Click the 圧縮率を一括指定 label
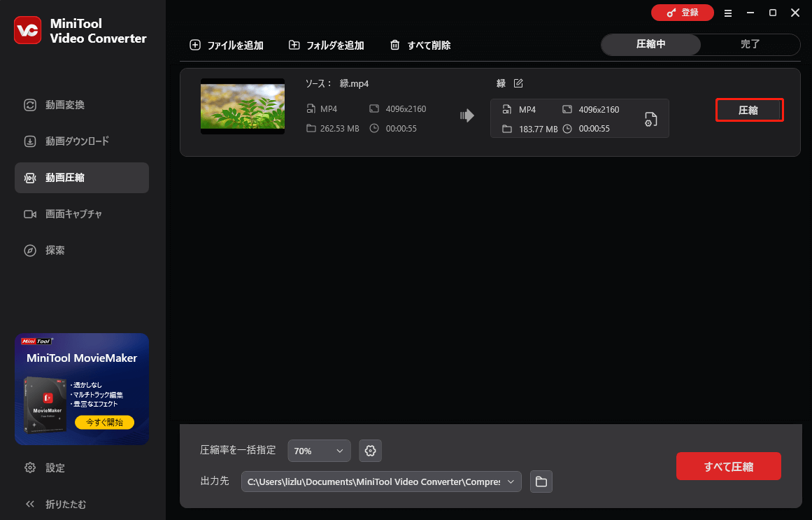The height and width of the screenshot is (520, 812). (x=238, y=450)
